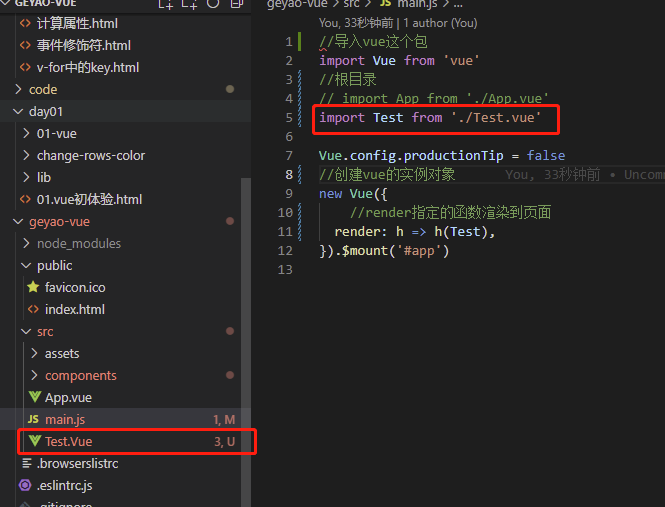
Task: Open index.html in the public folder
Action: click(75, 309)
